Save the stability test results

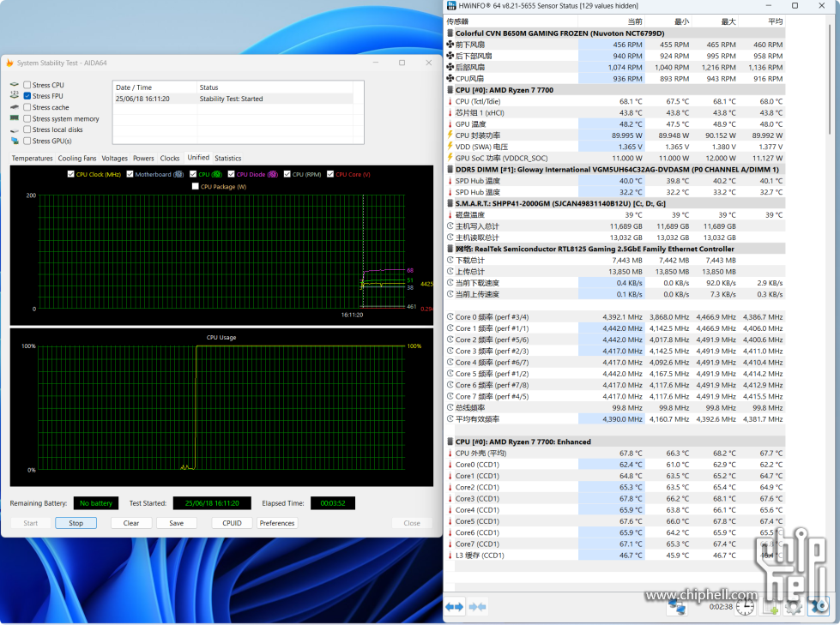coord(176,523)
